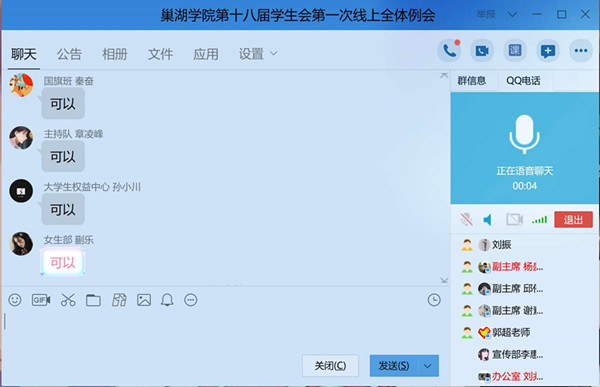The width and height of the screenshot is (600, 387).
Task: Select participant 办公室 刘…
Action: [x=525, y=376]
